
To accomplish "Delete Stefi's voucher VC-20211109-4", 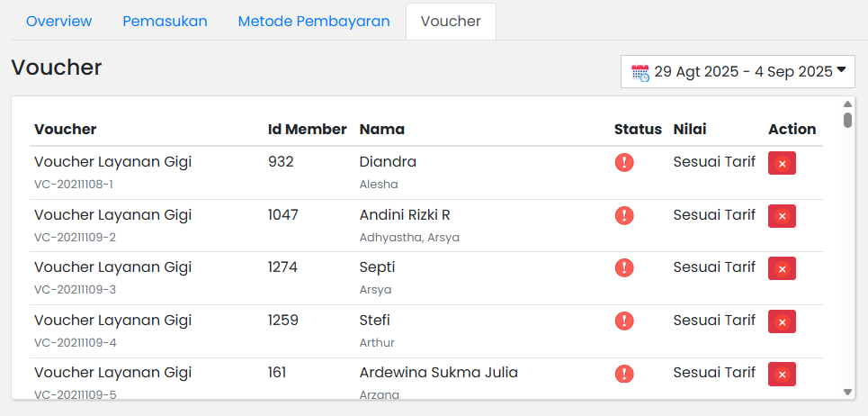I will (782, 321).
